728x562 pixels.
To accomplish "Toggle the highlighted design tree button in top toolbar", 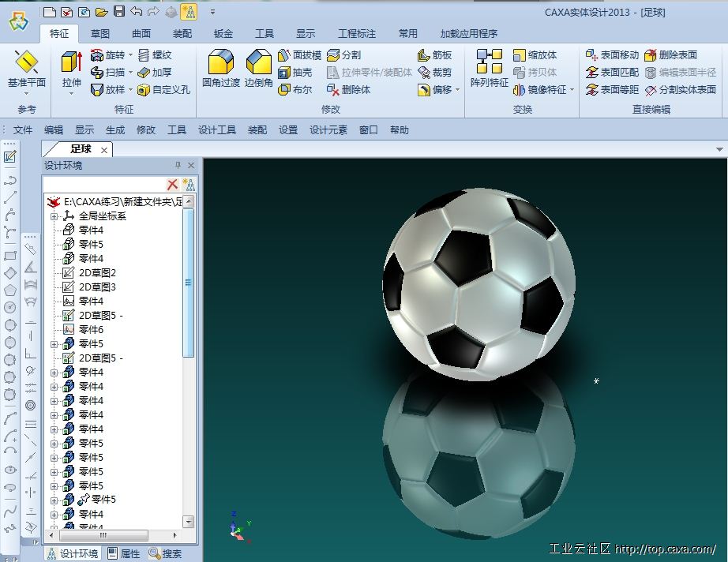I will pos(189,11).
